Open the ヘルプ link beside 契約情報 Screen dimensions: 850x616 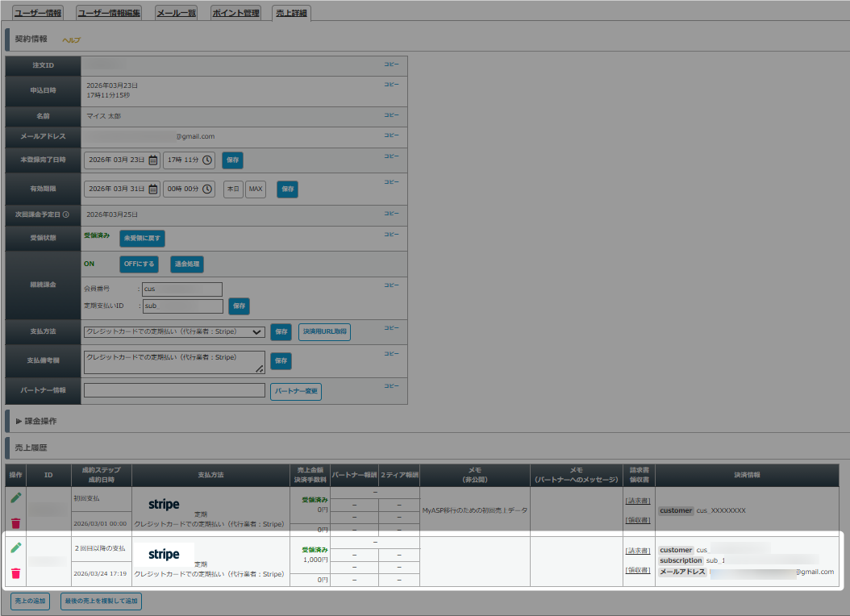tap(71, 40)
